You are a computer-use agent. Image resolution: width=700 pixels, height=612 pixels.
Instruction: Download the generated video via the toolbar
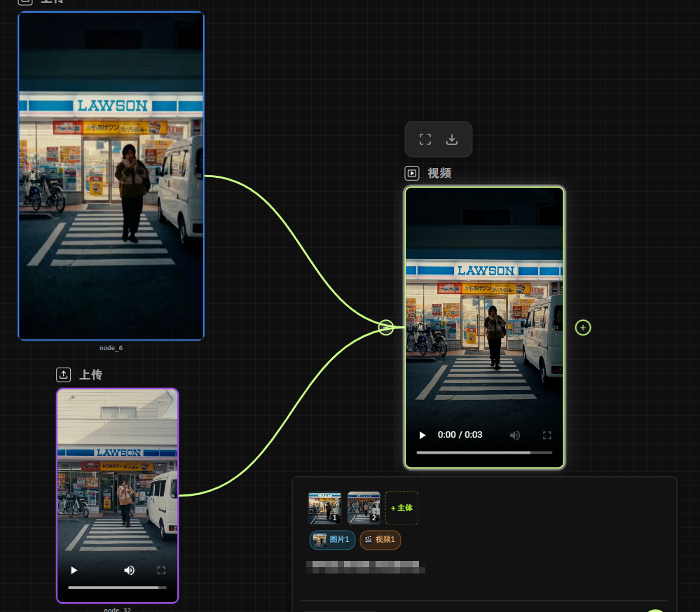click(x=452, y=139)
